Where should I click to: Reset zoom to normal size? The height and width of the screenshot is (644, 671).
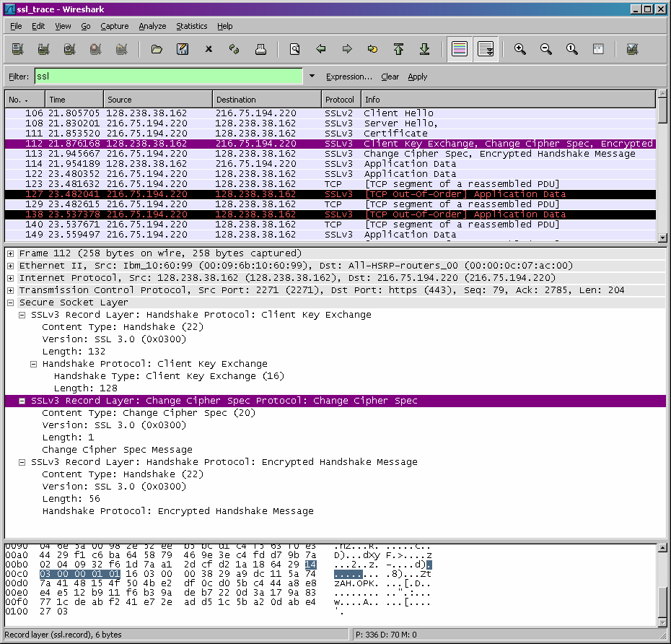coord(572,49)
